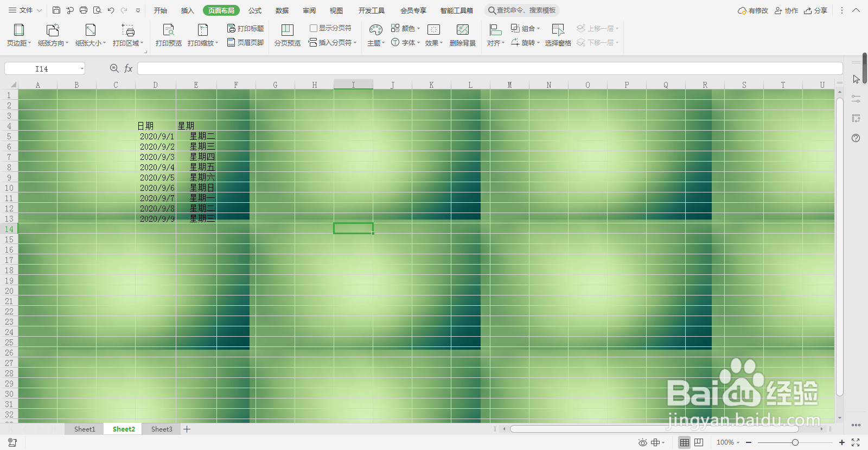Click the cloud status 有修改 button

point(753,10)
